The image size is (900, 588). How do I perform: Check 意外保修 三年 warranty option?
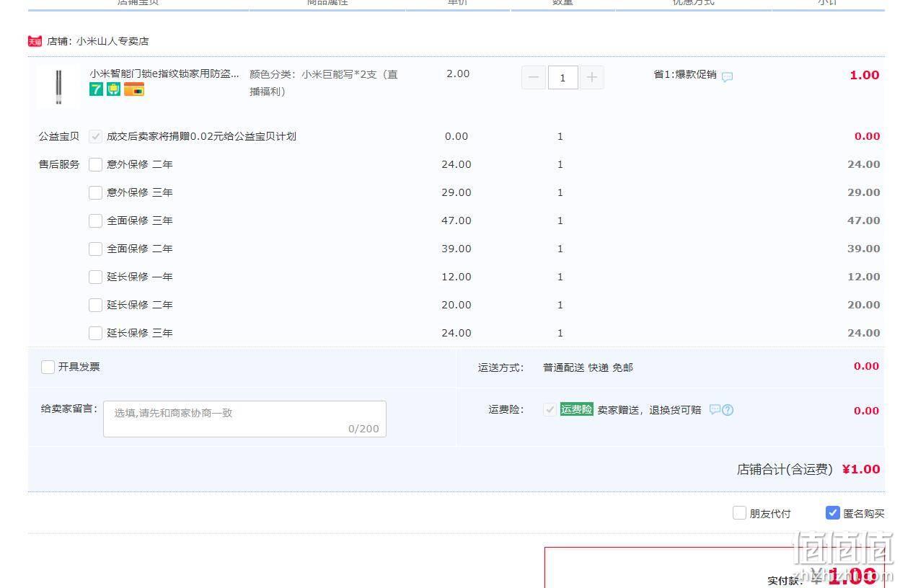(95, 192)
